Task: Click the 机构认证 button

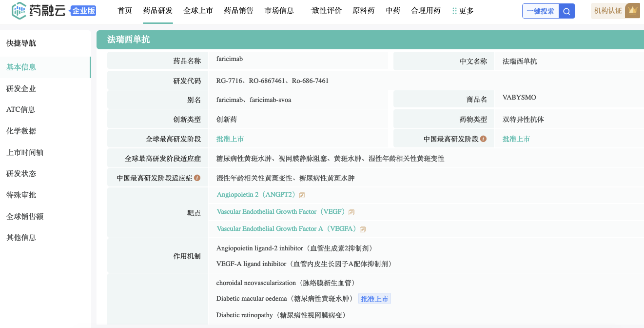Action: point(608,11)
